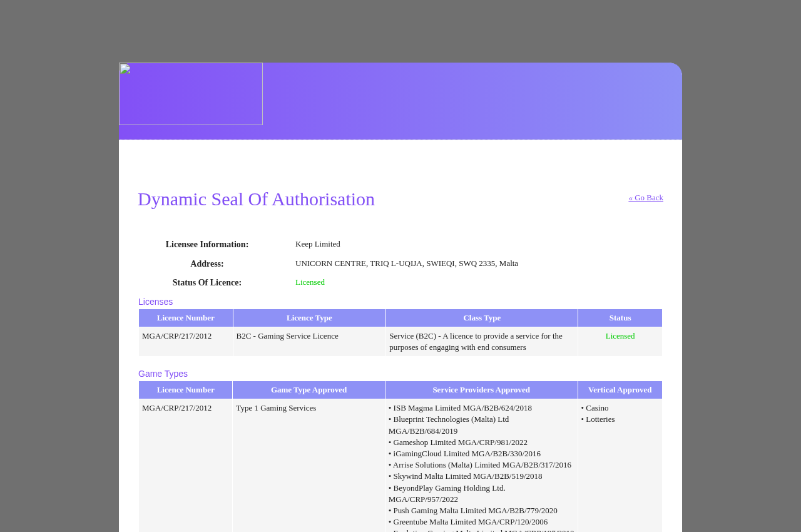Screen dimensions: 801x532
Task: Click the Status Of Licence label
Action: tap(207, 283)
